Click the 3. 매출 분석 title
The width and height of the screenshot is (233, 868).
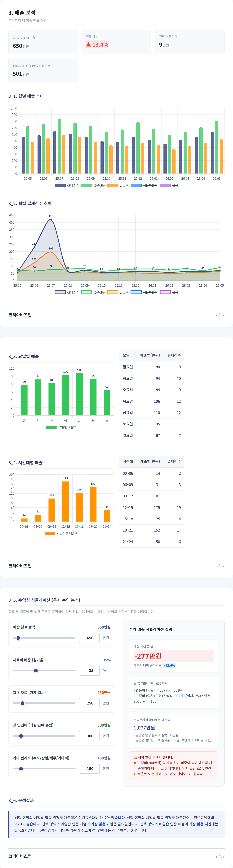[22, 12]
